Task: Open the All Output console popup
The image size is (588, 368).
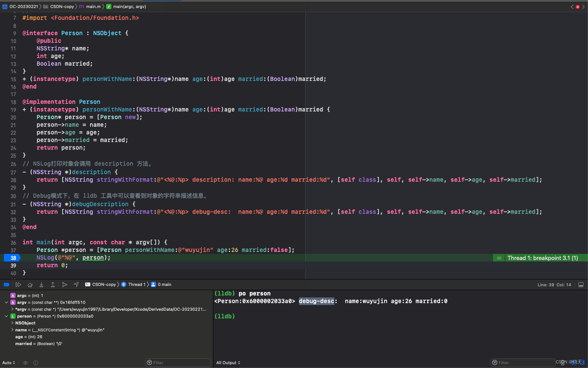Action: pos(228,363)
